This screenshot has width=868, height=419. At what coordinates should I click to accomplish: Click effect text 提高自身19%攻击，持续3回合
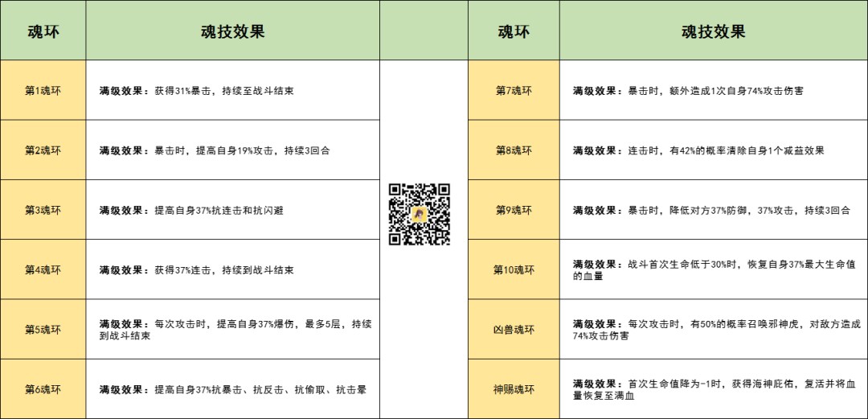coord(262,150)
